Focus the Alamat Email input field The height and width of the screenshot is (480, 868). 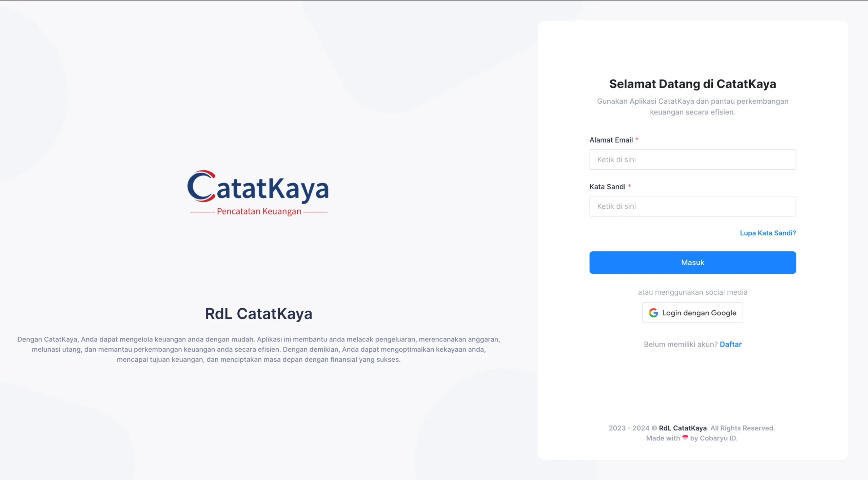pos(692,160)
